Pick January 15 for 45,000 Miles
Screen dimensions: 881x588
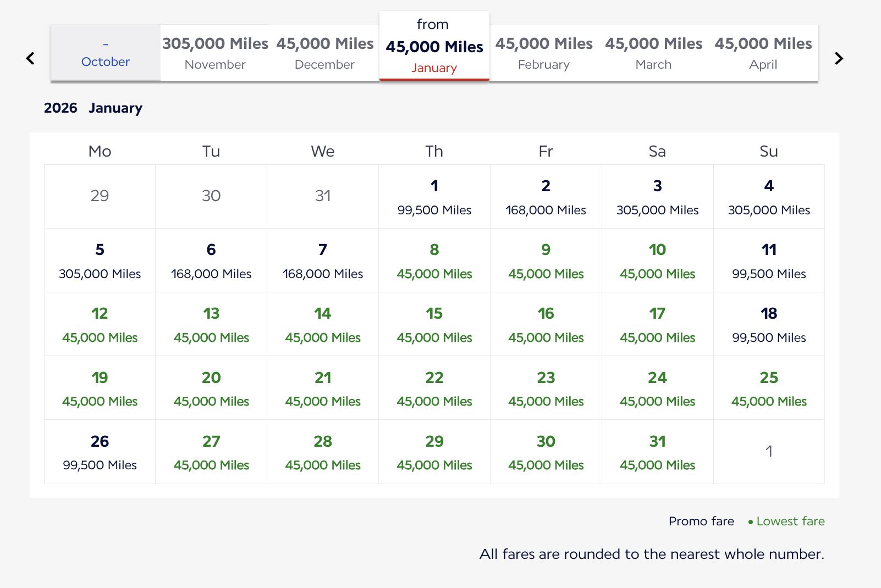pyautogui.click(x=434, y=324)
